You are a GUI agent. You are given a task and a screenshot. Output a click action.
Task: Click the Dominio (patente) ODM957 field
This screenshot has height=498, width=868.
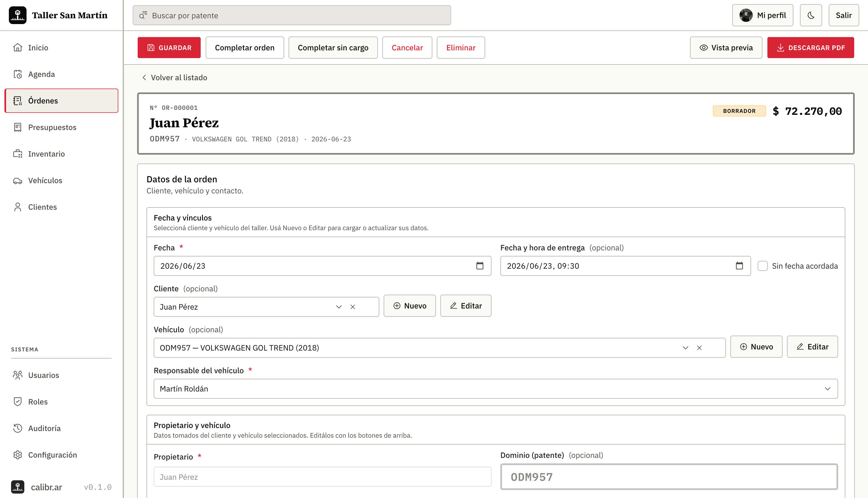tap(669, 477)
